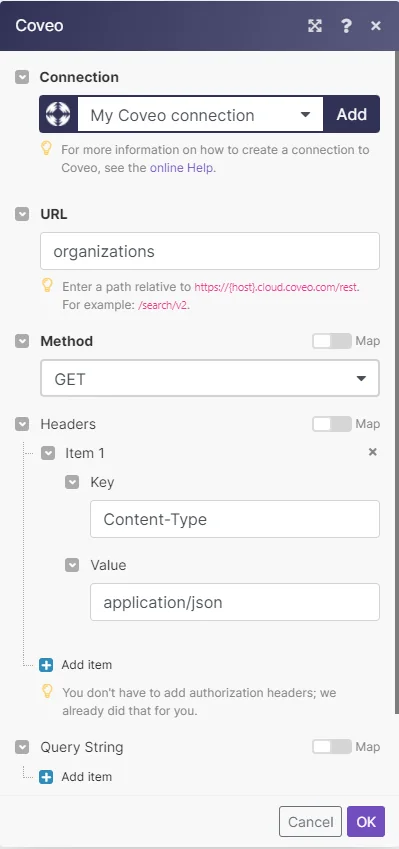Click the Key input with Content-Type
This screenshot has height=849, width=399.
point(235,519)
